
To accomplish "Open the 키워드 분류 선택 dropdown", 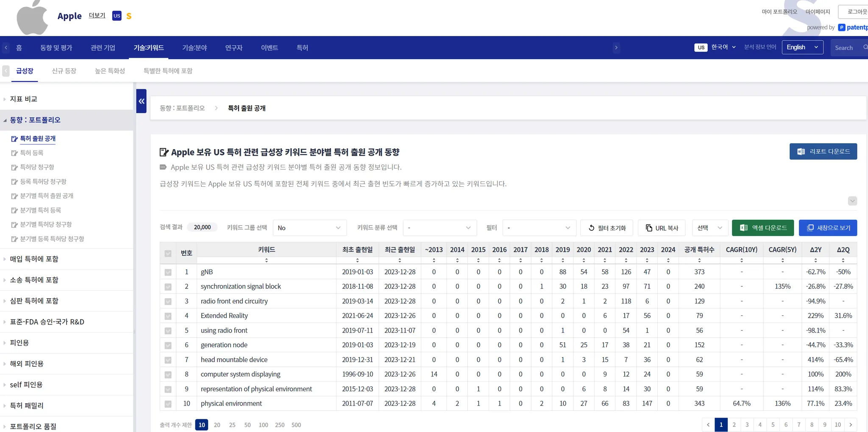I will point(440,228).
